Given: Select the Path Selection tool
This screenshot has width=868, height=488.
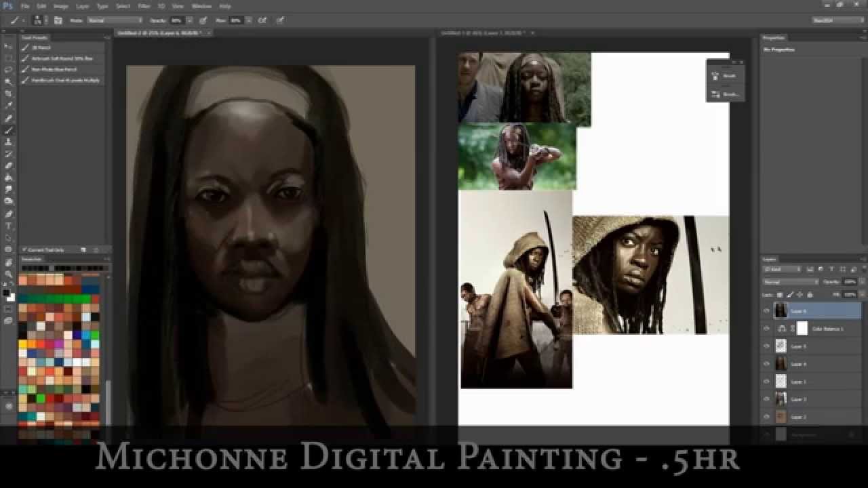Looking at the screenshot, I should (x=9, y=238).
